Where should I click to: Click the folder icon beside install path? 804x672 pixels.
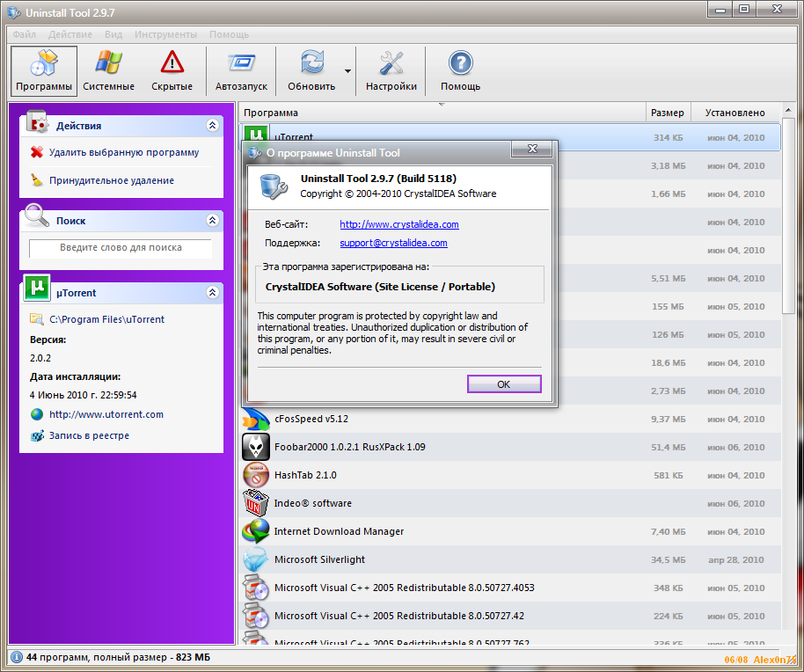click(37, 318)
